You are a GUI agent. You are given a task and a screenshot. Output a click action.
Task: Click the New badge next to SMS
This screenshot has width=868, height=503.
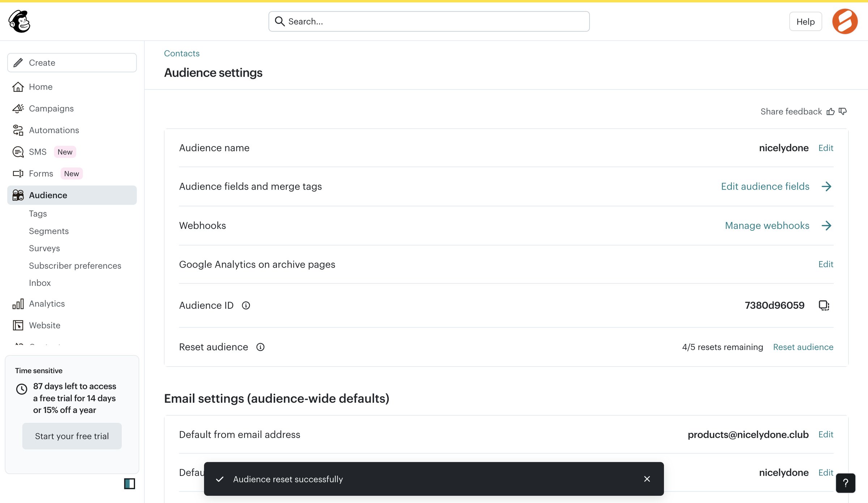[x=65, y=152]
